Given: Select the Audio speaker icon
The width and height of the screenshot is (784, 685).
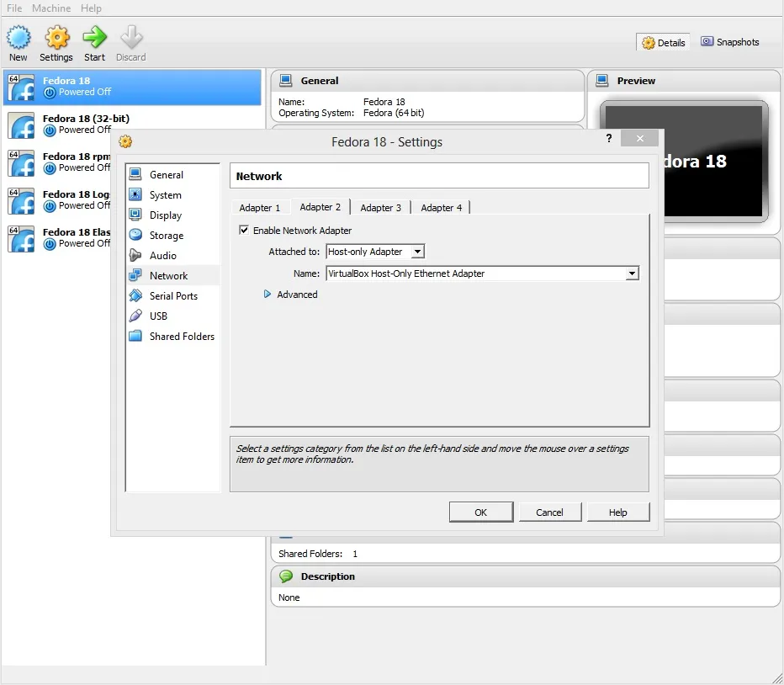Looking at the screenshot, I should click(135, 256).
